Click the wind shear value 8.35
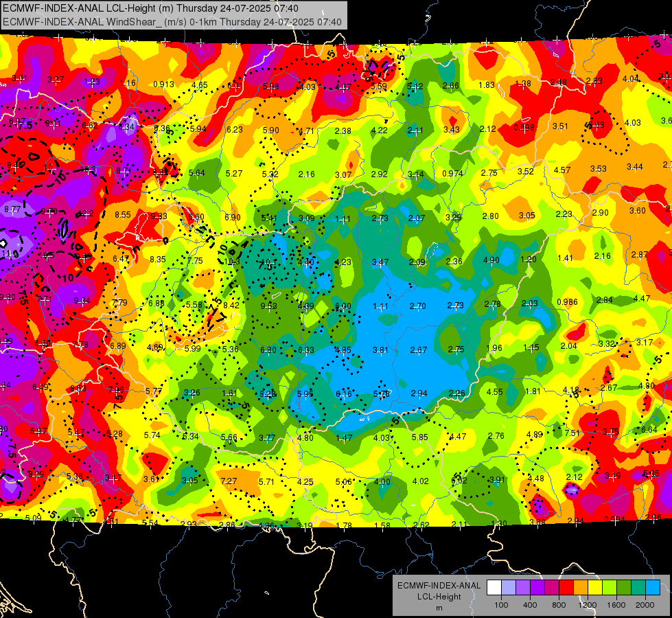Viewport: 672px width, 618px height. [x=158, y=259]
